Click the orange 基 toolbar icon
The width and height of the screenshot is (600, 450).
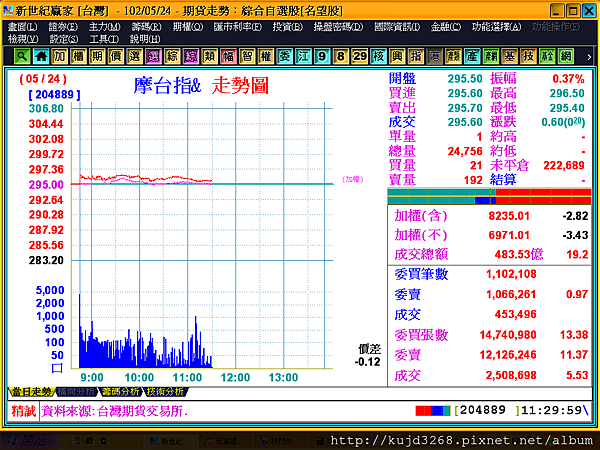coord(510,56)
